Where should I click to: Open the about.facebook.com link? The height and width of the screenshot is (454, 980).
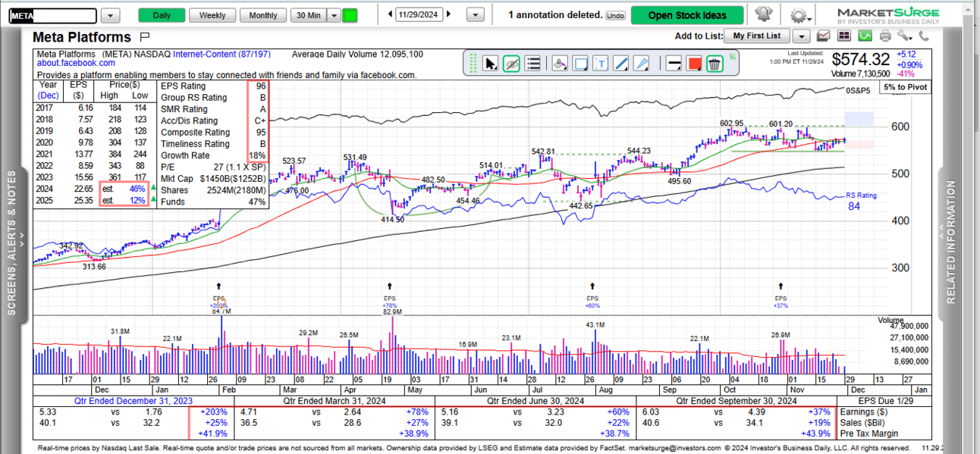coord(76,64)
